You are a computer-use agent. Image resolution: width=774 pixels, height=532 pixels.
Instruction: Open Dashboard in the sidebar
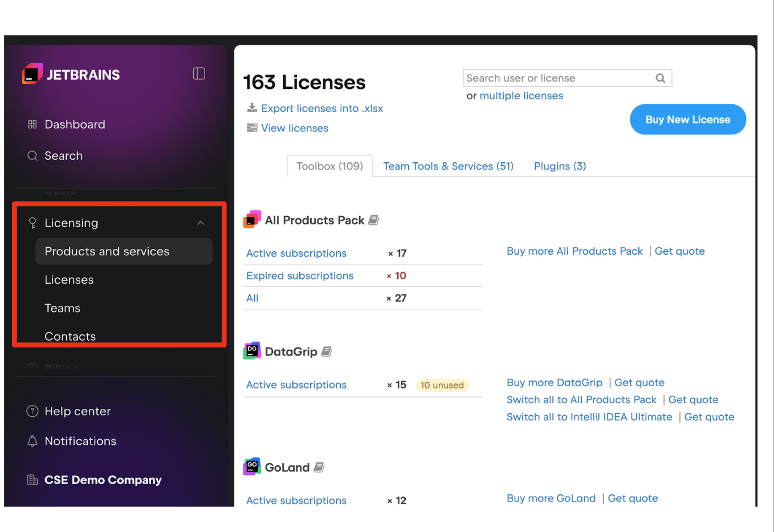[75, 125]
